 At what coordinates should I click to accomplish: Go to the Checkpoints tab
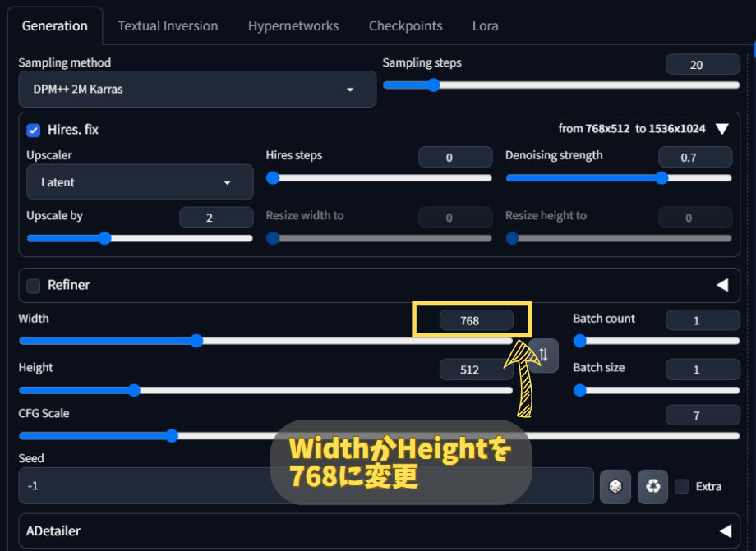(405, 25)
